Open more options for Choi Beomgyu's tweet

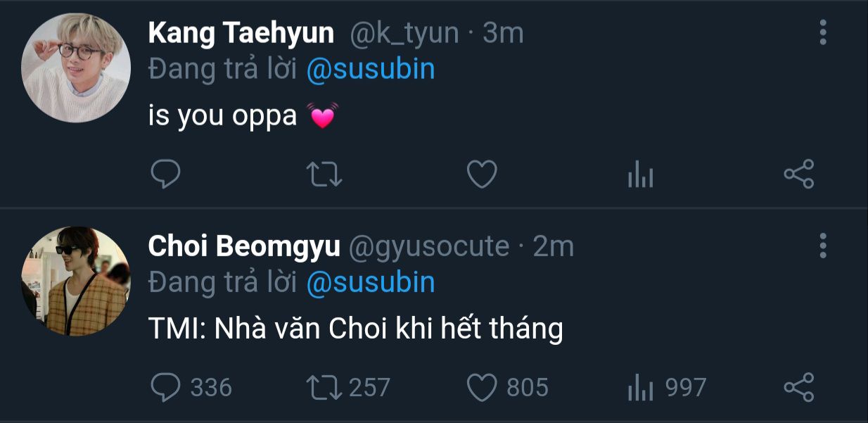click(823, 246)
